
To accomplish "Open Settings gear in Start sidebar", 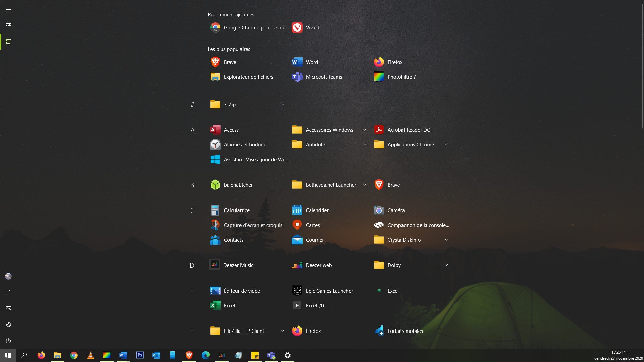I will 8,324.
